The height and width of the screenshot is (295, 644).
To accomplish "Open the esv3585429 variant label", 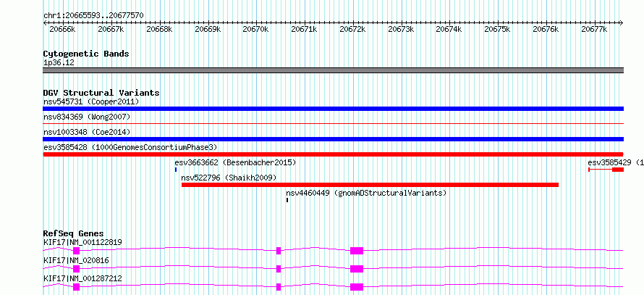I will [616, 162].
